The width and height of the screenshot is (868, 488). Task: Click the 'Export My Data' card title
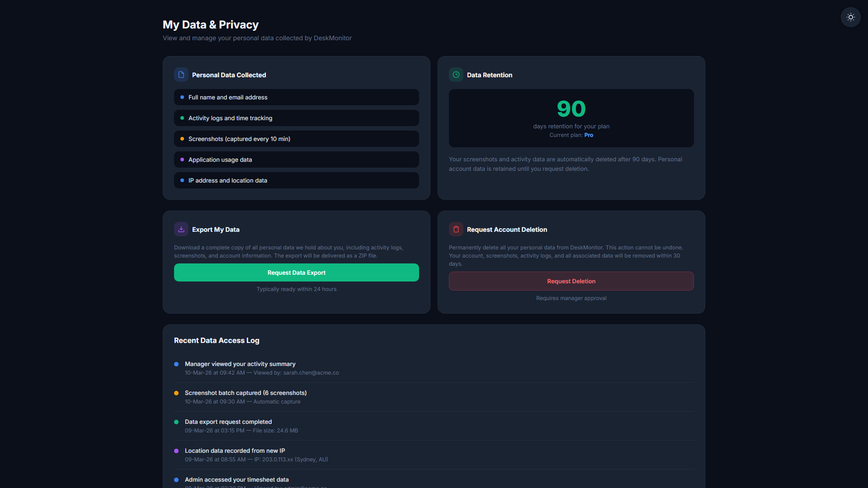[x=216, y=230]
